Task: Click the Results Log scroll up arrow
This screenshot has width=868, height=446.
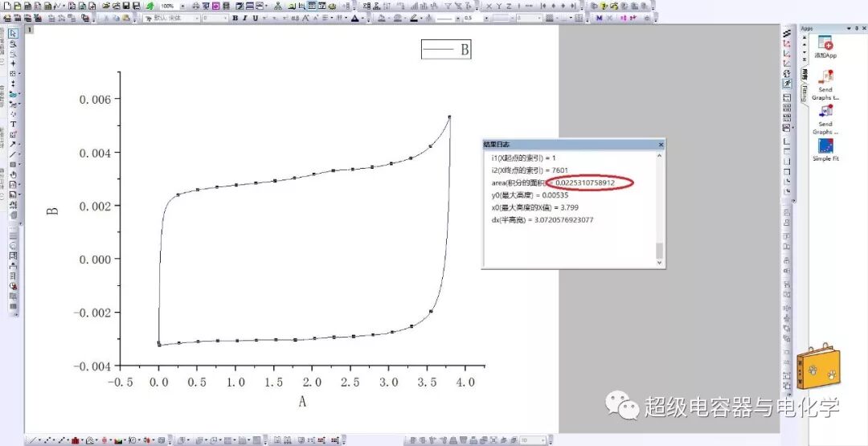Action: 659,156
